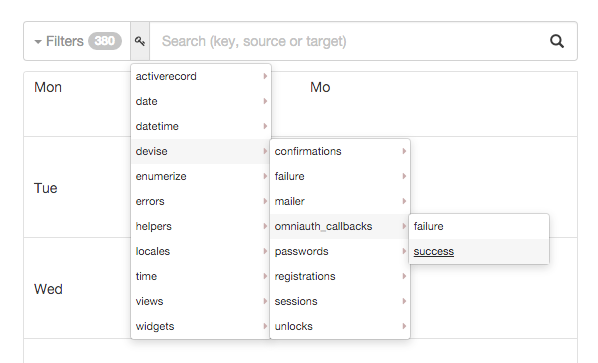Viewport: 598px width, 363px height.
Task: Select the widgets menu item
Action: pyautogui.click(x=201, y=326)
